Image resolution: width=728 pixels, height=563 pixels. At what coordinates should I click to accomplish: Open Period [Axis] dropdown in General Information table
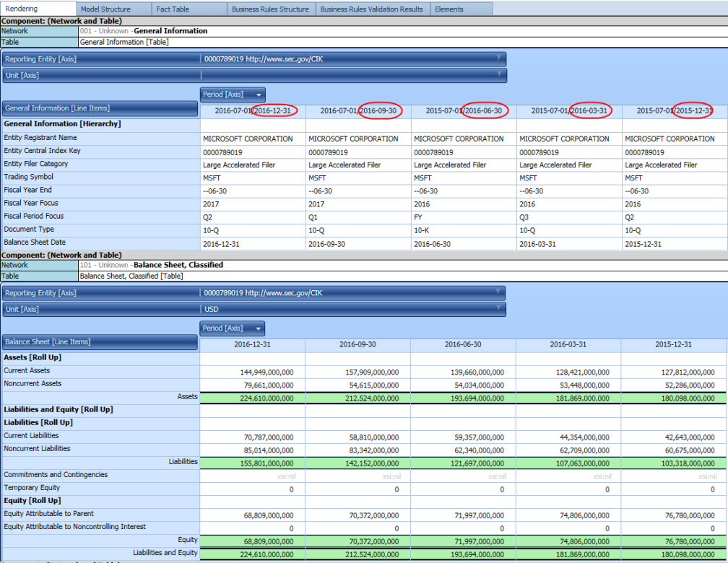coord(233,95)
